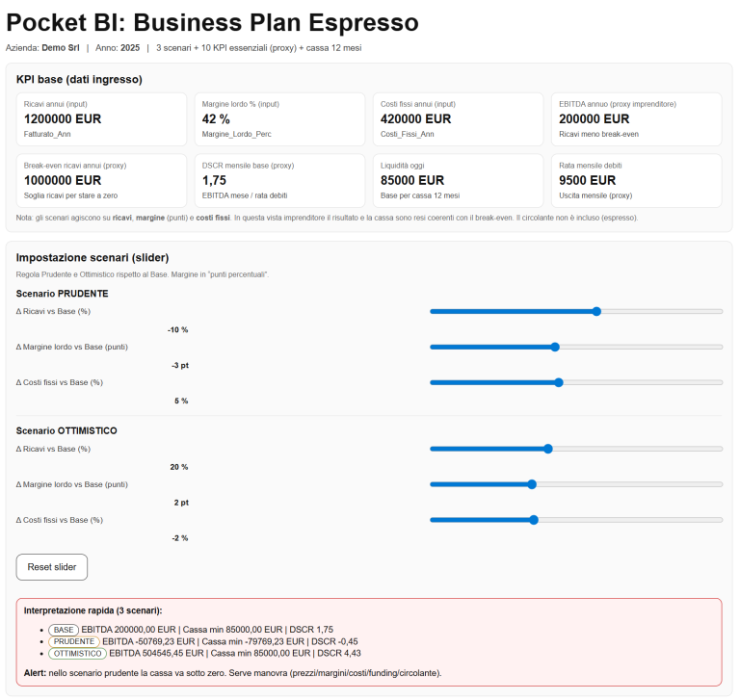Viewport: 740px width, 700px height.
Task: Select the Margine lordo % KPI card
Action: point(279,118)
